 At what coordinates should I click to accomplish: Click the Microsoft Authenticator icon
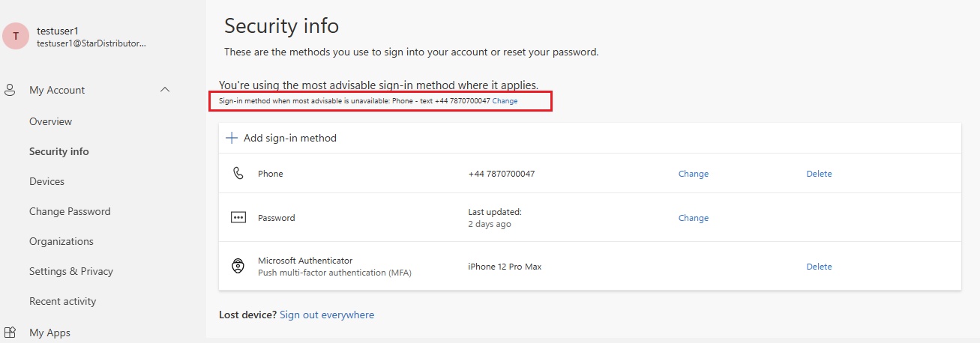point(238,266)
